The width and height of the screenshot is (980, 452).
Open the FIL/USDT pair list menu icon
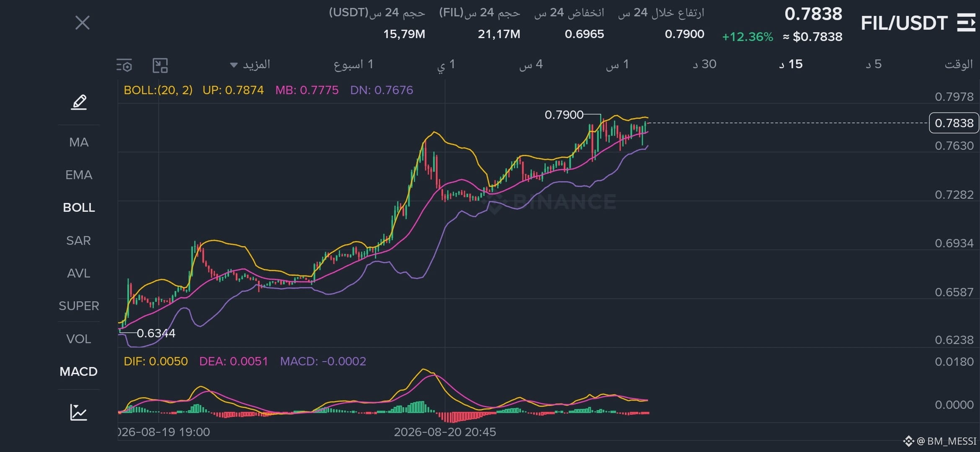pos(966,23)
